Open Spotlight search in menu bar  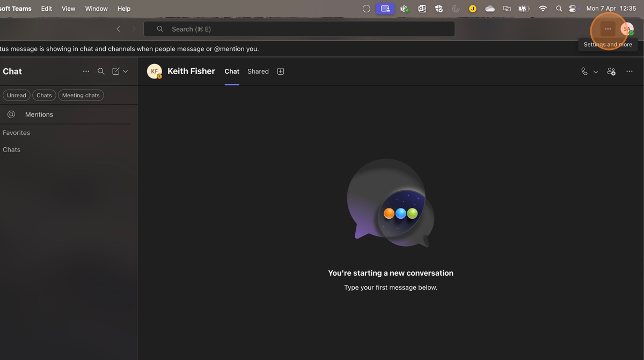[559, 9]
